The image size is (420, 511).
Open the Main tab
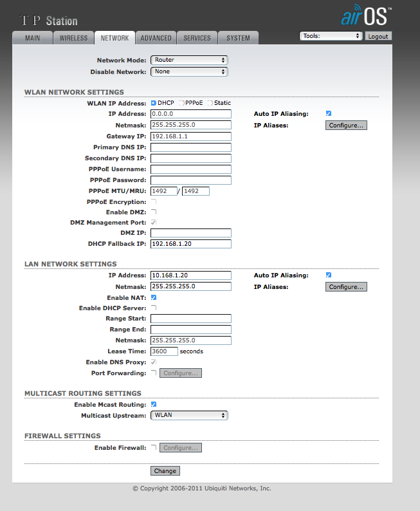33,38
